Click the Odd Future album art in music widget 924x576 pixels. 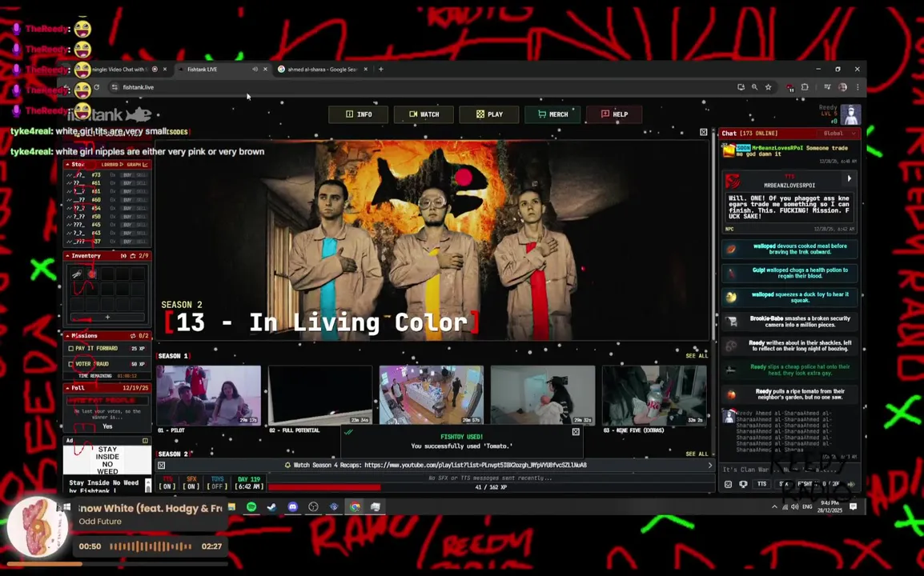36,526
